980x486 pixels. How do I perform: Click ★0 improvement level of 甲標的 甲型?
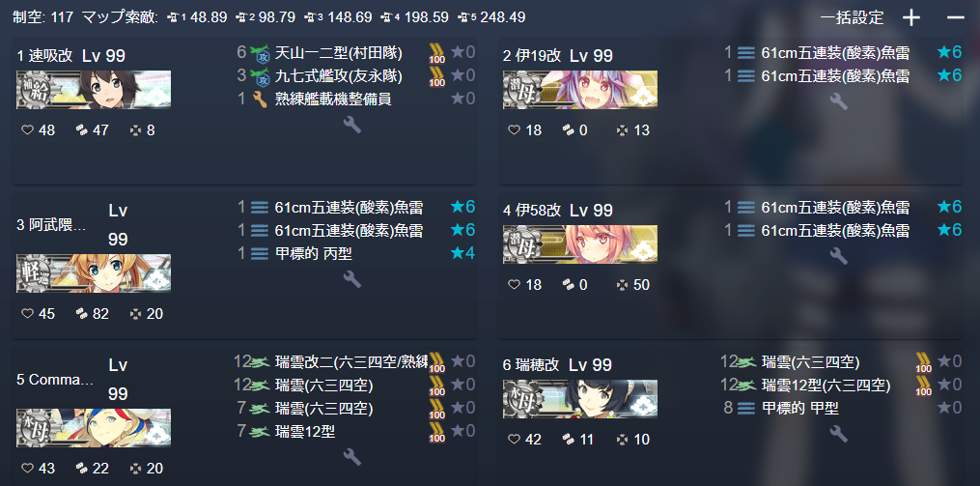(949, 409)
